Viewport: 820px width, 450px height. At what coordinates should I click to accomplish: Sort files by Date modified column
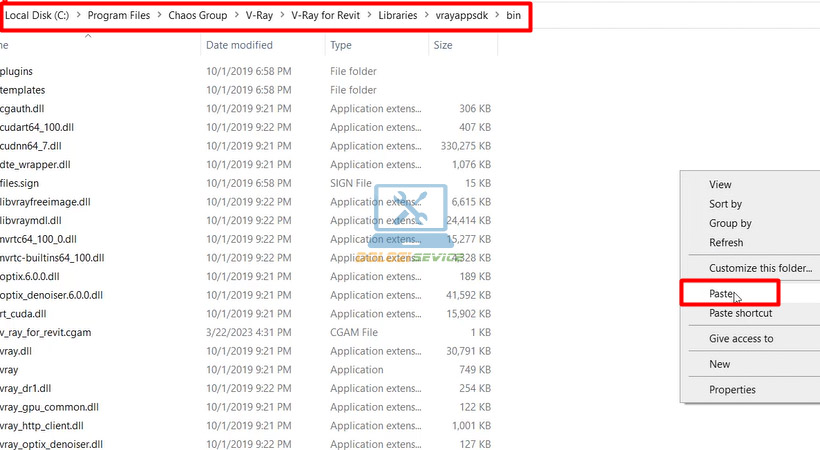pos(239,45)
